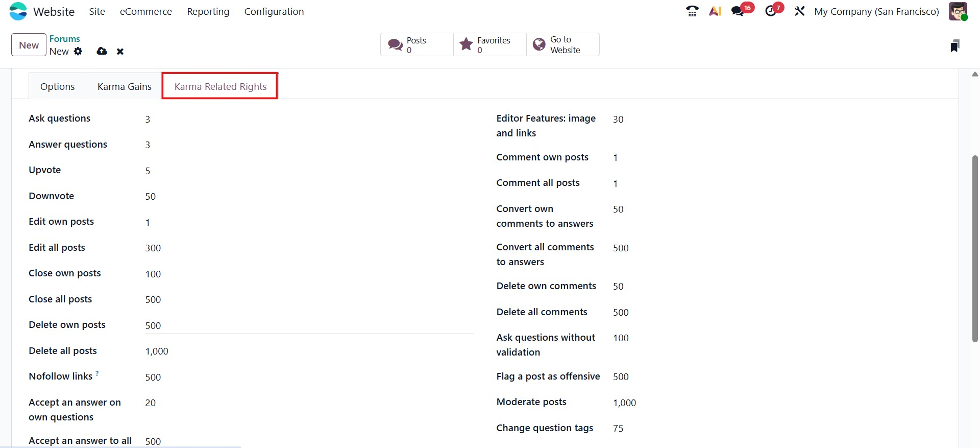Open the user avatar menu
Screen dimensions: 980x448
point(958,11)
